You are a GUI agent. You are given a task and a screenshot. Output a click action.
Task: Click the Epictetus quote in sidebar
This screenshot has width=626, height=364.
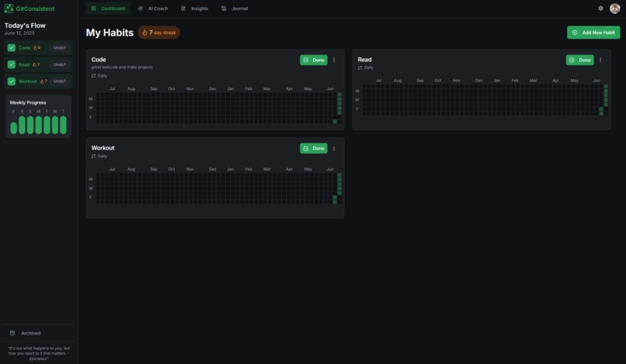39,353
